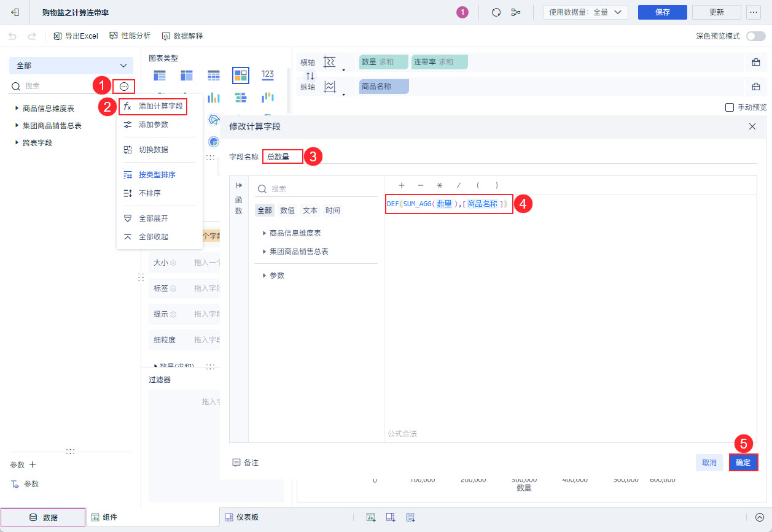The width and height of the screenshot is (772, 532).
Task: Switch to the 文本 function filter tab
Action: (x=310, y=210)
